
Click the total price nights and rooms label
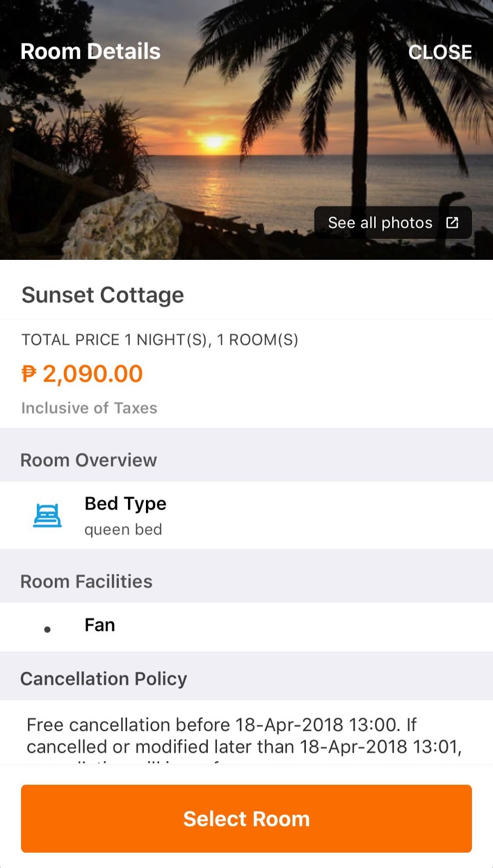pos(159,340)
